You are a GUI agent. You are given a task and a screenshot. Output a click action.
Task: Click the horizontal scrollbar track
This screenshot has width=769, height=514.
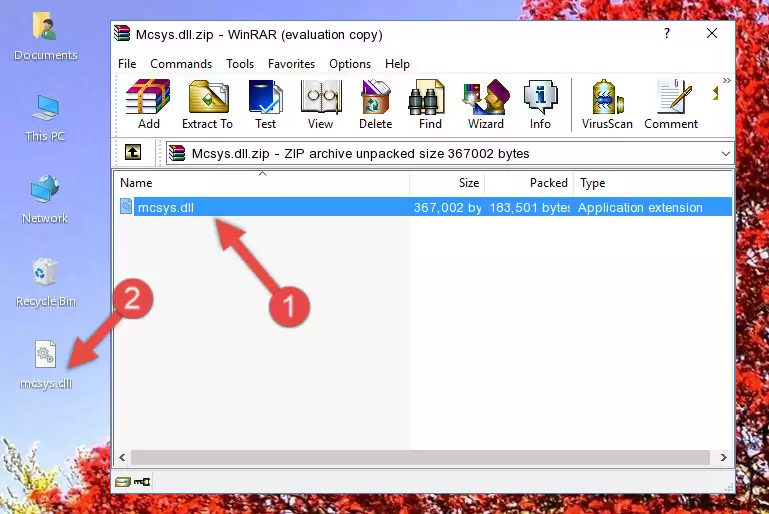click(x=420, y=457)
